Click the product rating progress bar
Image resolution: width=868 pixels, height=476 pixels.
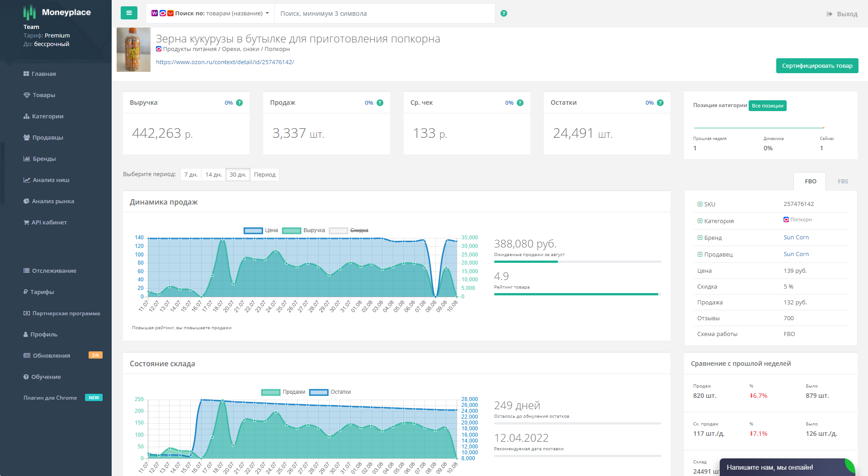(577, 294)
